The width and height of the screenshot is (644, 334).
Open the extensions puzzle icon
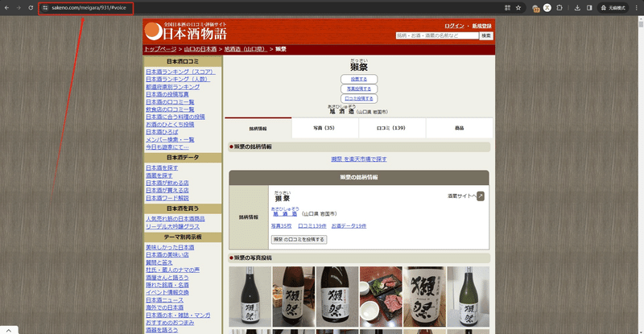click(559, 8)
